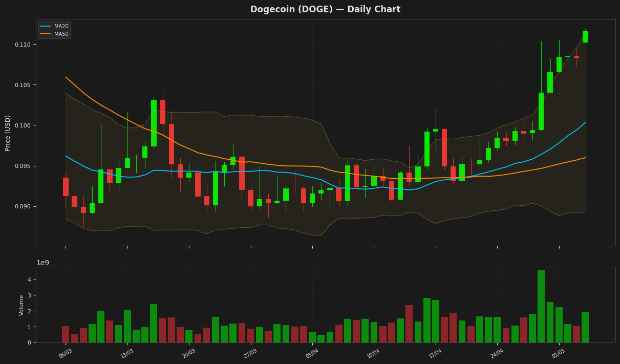The image size is (620, 364).
Task: Click the Dogecoin (DOGE) — Daily Chart title
Action: pos(325,10)
